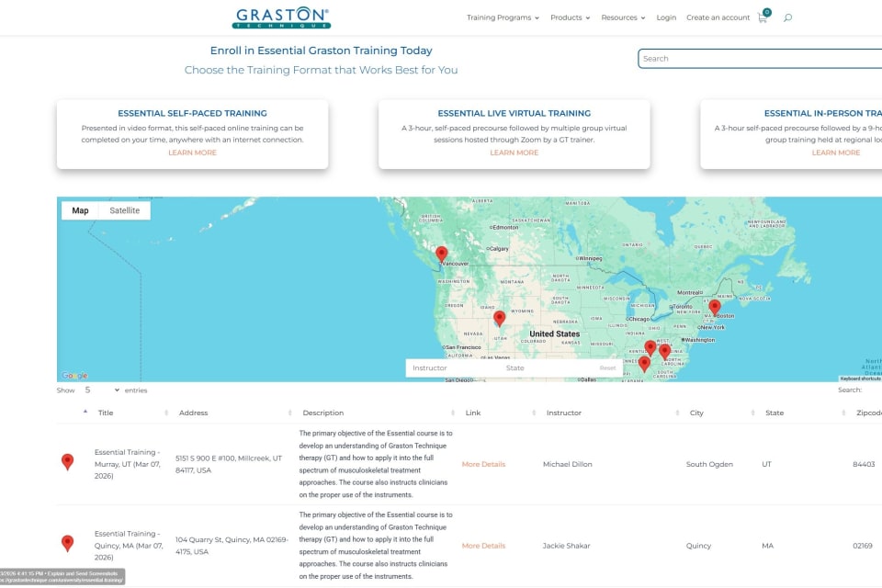Click the Google logo on map
Screen dimensions: 882x588
click(x=74, y=375)
